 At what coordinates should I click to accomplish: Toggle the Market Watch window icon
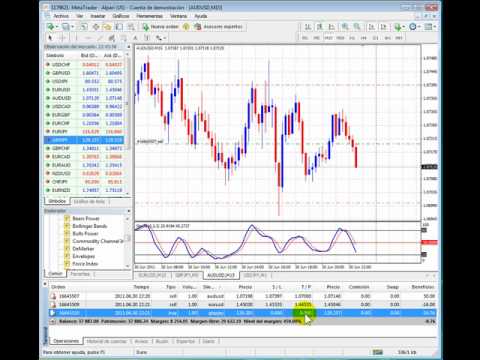click(x=84, y=27)
